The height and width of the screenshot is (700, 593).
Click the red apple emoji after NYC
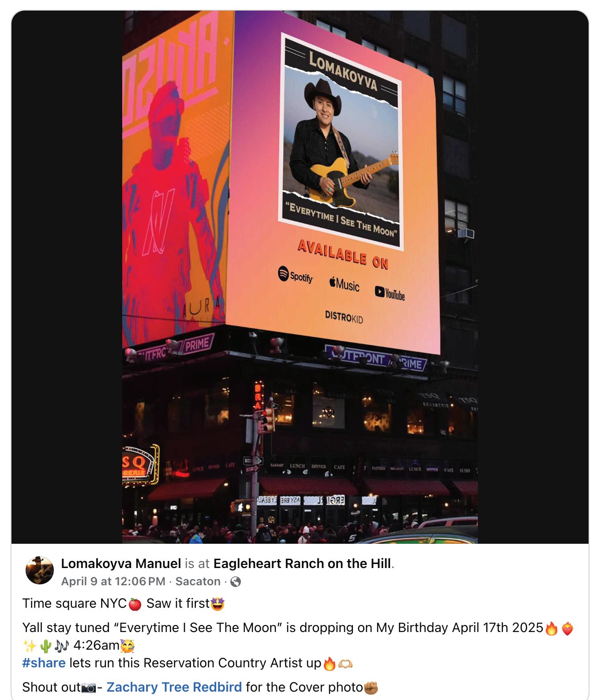click(135, 604)
